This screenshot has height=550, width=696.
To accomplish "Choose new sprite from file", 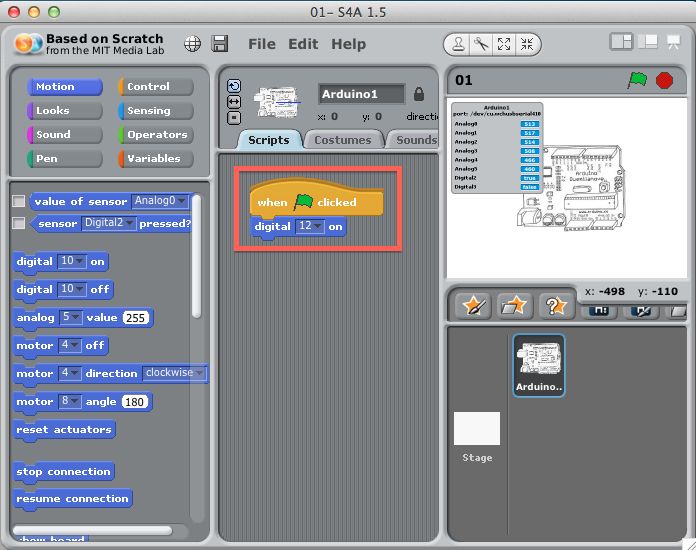I will (x=514, y=306).
